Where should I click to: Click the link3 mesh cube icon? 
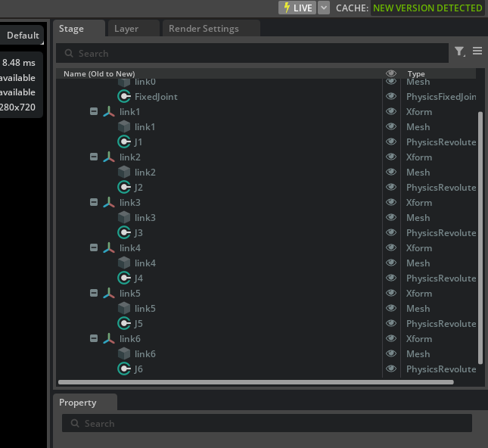(x=124, y=217)
